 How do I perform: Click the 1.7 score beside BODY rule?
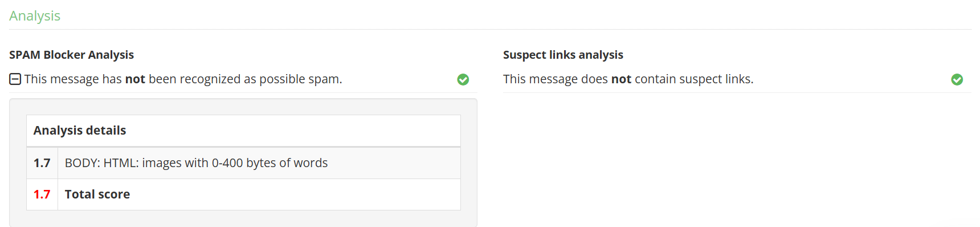[42, 163]
